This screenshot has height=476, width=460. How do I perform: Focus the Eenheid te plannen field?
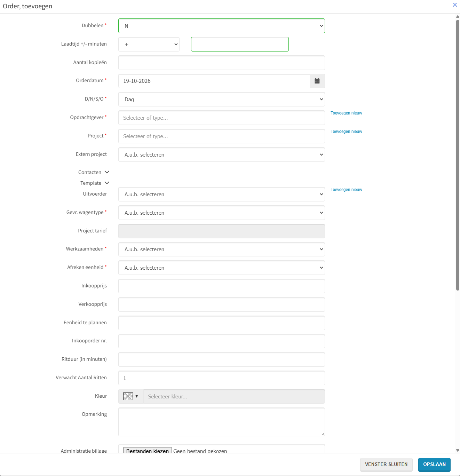click(x=222, y=323)
